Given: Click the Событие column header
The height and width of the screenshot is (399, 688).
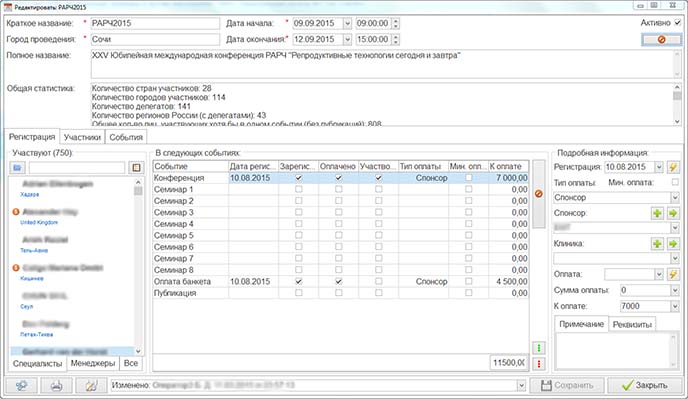Looking at the screenshot, I should pos(190,166).
